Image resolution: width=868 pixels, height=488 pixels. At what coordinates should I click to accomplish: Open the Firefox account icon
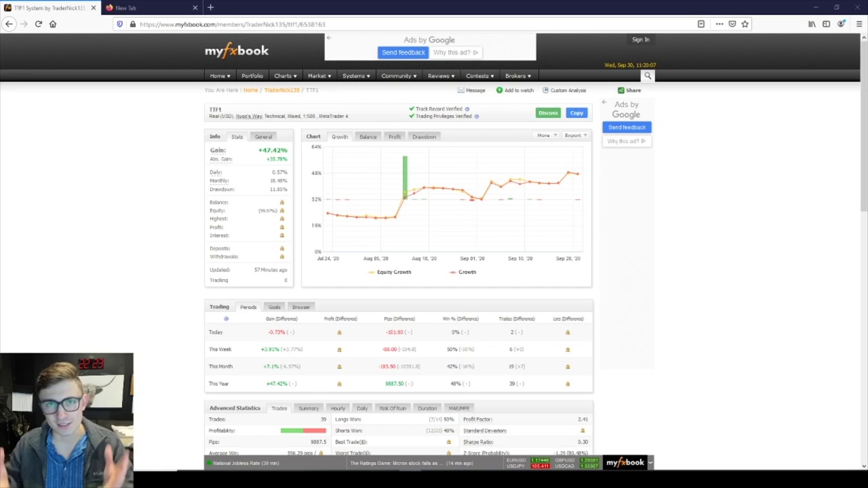[841, 24]
